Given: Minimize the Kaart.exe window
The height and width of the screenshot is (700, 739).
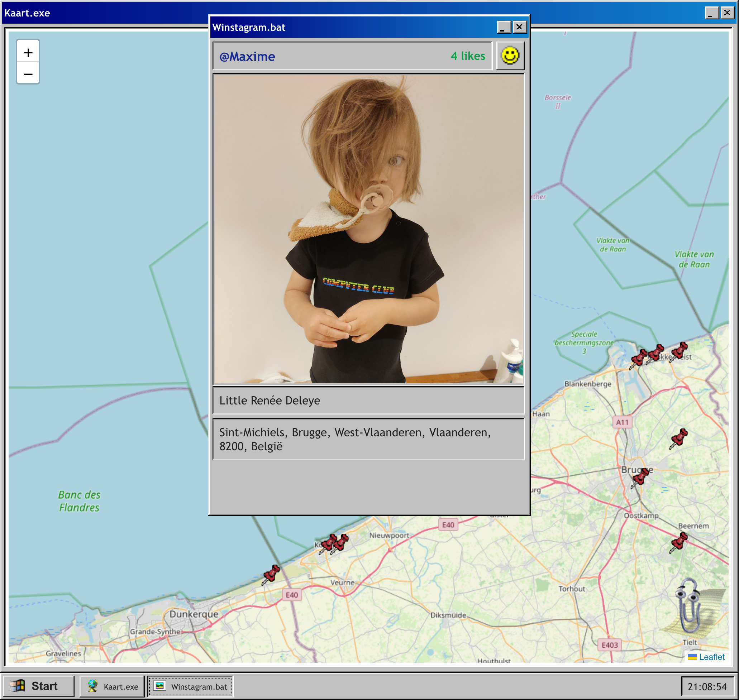Looking at the screenshot, I should [x=711, y=13].
